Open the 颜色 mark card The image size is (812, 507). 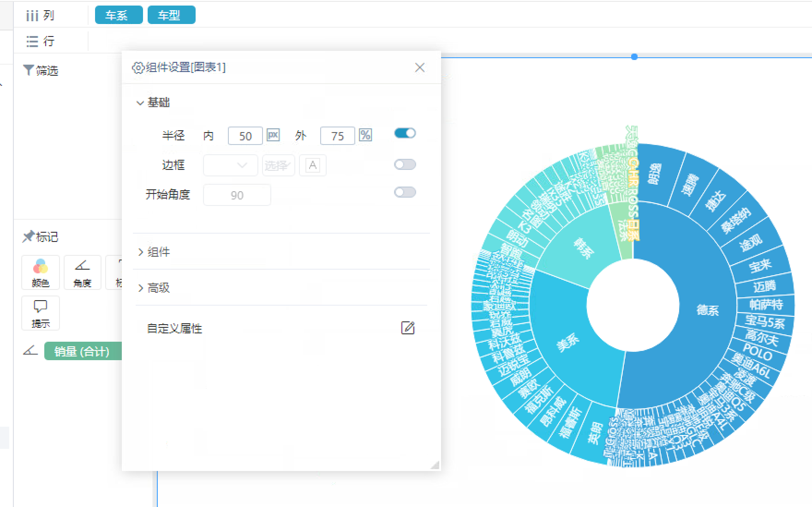click(41, 272)
